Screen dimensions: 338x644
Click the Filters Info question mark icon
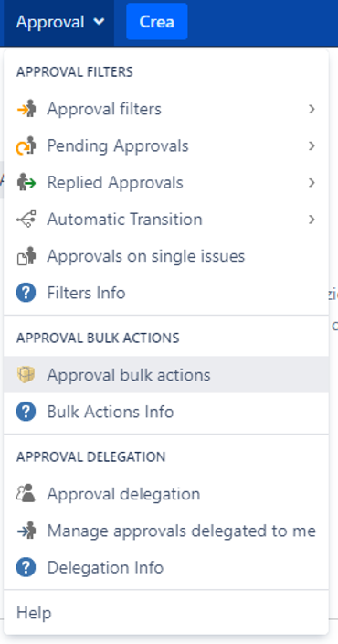point(26,294)
